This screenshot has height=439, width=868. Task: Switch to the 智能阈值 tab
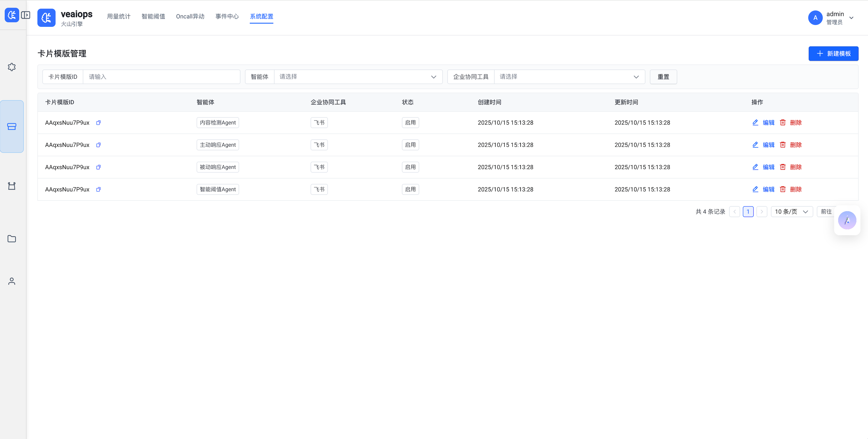click(153, 16)
